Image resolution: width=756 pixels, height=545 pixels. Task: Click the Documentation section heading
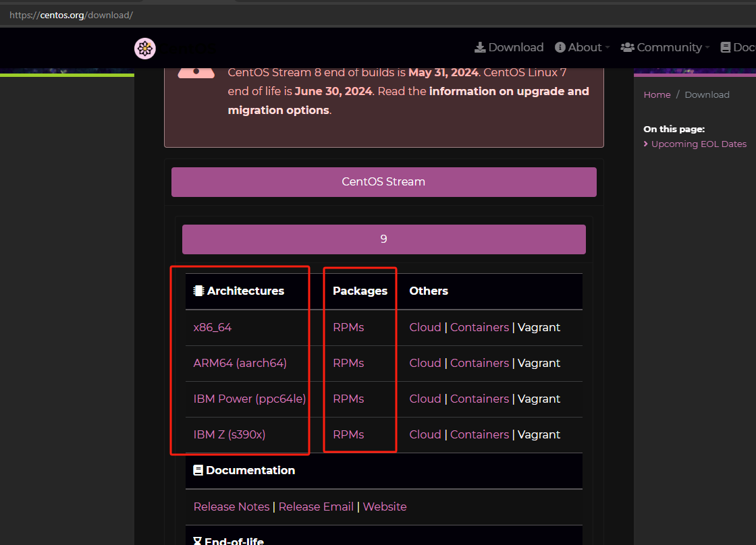click(250, 470)
